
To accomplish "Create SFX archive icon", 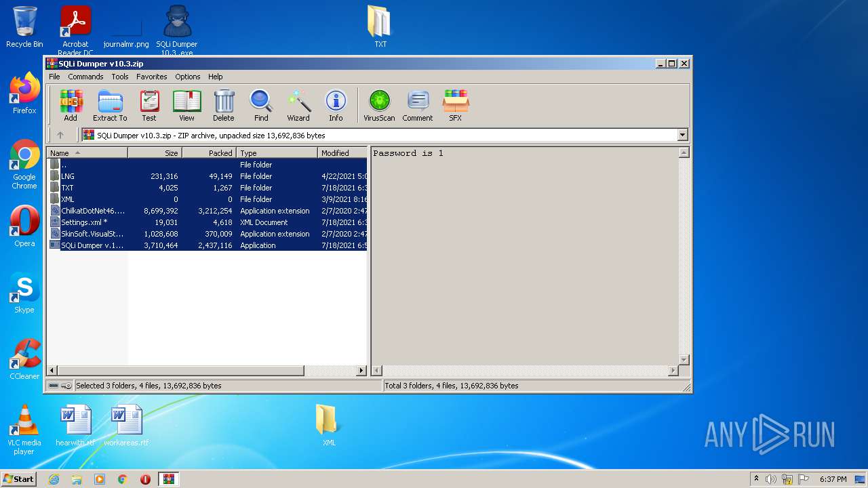I will [x=455, y=106].
